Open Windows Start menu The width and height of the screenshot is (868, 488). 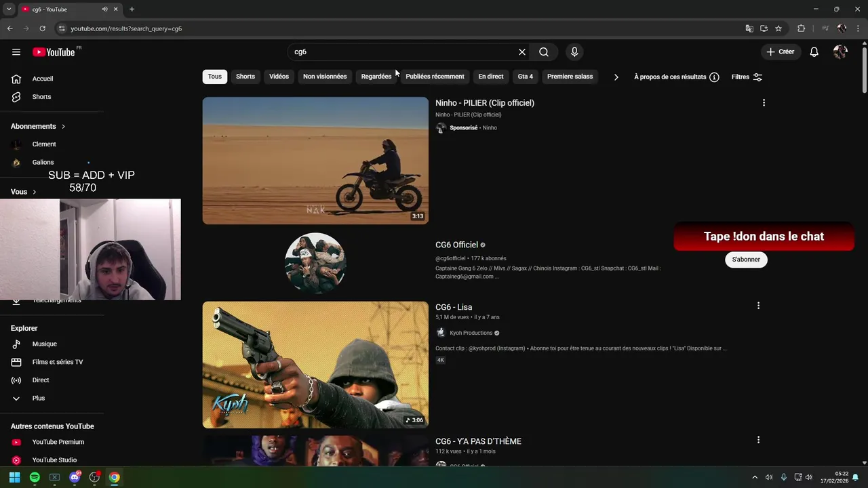pos(15,477)
